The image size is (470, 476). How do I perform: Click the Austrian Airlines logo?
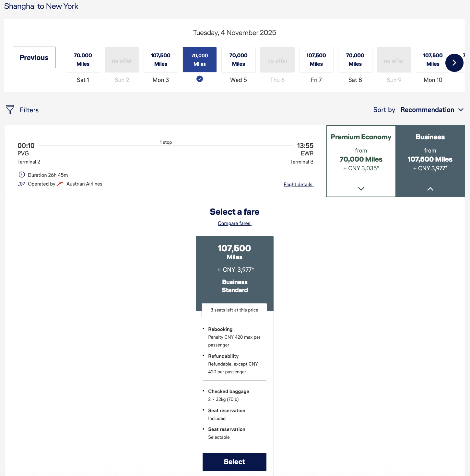click(60, 184)
